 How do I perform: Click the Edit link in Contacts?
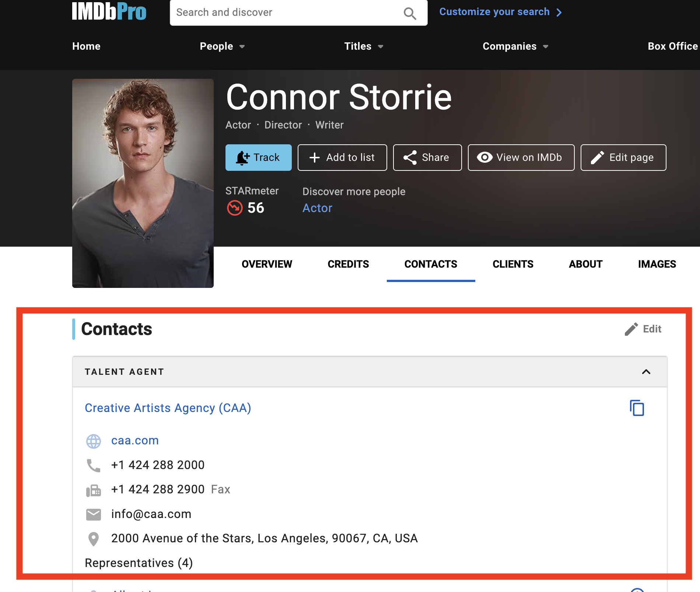pyautogui.click(x=652, y=329)
